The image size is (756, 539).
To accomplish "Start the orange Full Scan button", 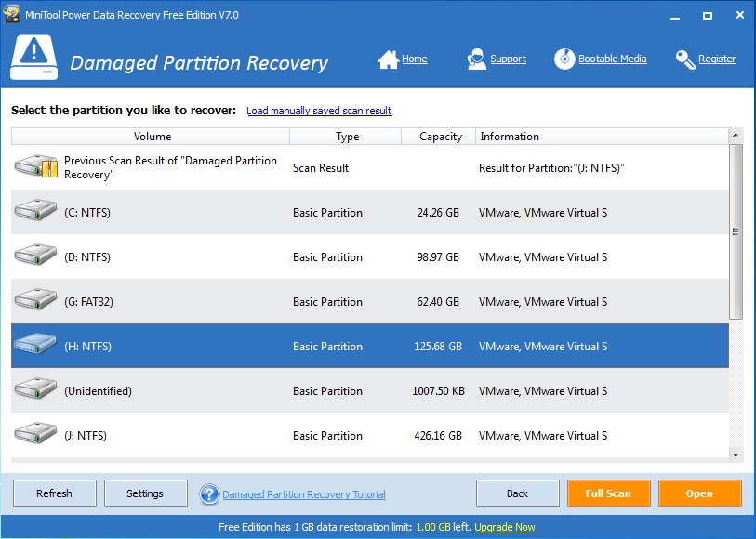I will tap(608, 493).
